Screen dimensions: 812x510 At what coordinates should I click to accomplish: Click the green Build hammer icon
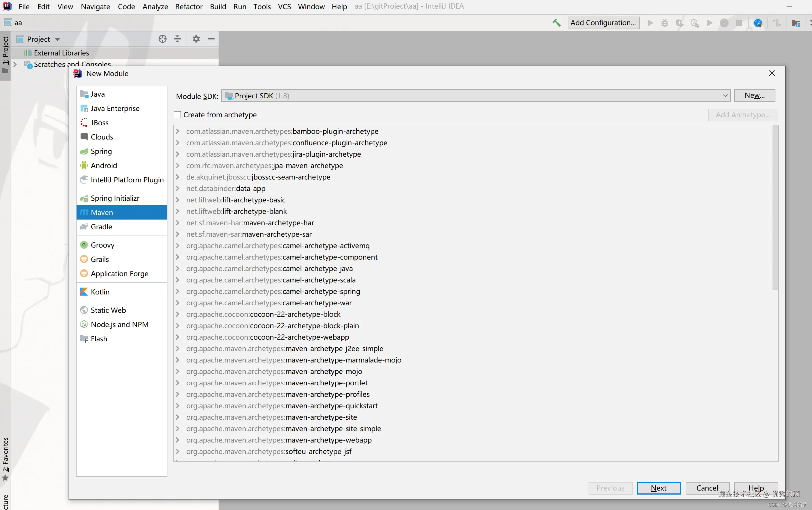click(557, 23)
